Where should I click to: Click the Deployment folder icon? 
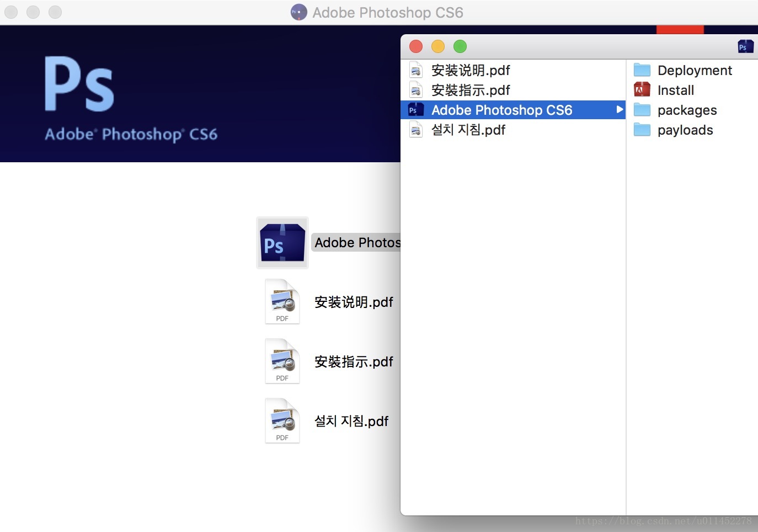coord(642,70)
